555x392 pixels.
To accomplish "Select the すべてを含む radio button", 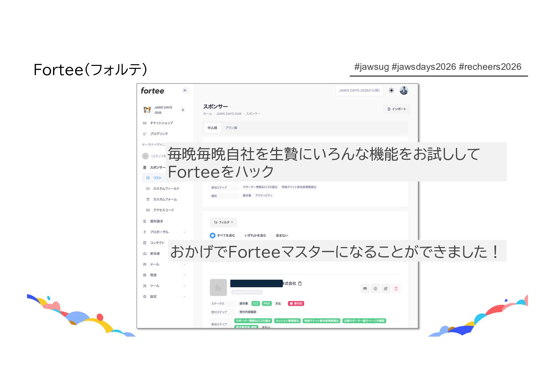I will pyautogui.click(x=213, y=236).
